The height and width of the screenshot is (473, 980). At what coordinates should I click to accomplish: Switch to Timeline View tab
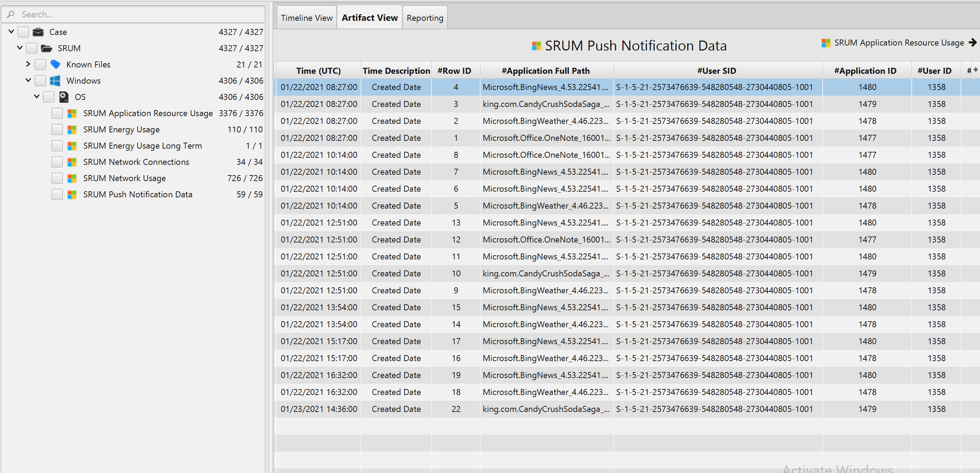point(307,18)
